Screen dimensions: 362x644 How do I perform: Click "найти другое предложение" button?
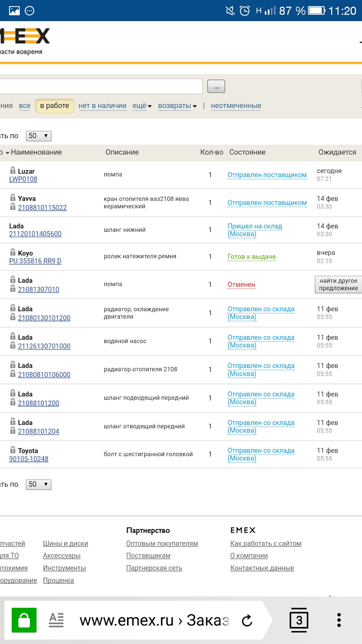pos(338,284)
